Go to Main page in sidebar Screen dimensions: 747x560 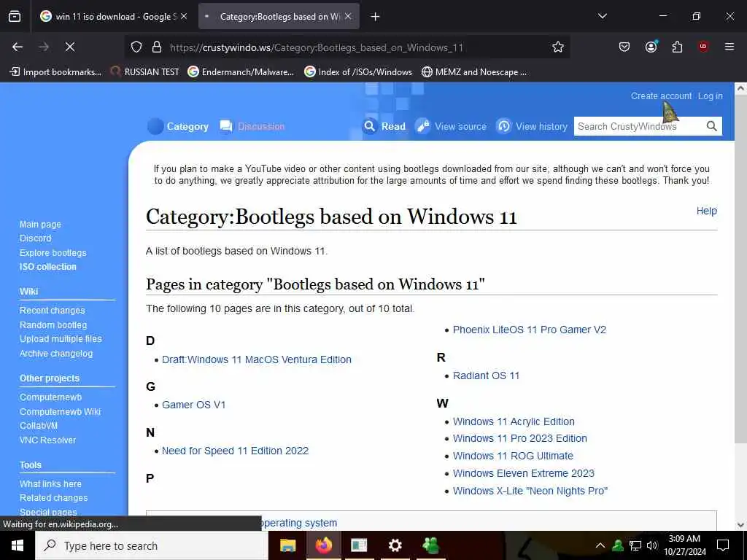pos(41,225)
